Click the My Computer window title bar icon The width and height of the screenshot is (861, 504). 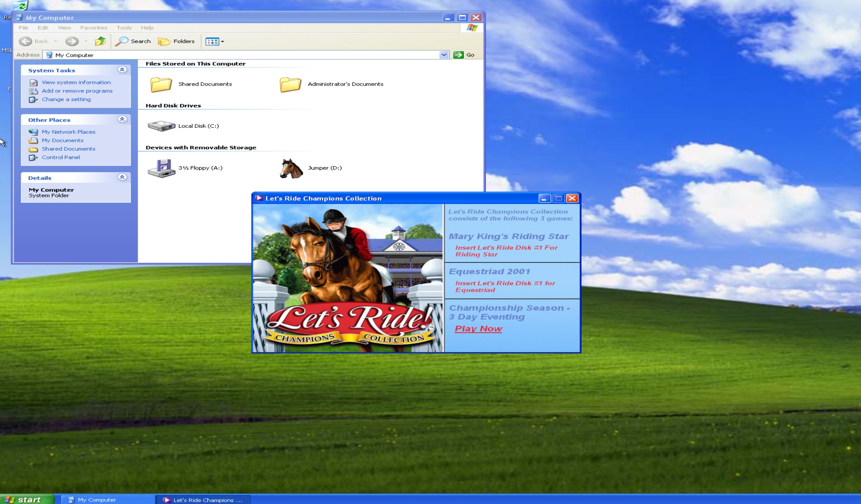[x=20, y=17]
